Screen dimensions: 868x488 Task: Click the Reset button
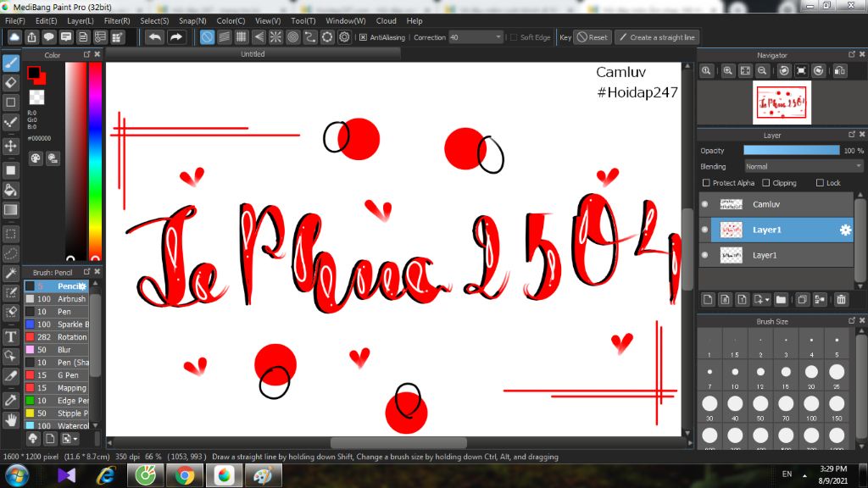592,37
